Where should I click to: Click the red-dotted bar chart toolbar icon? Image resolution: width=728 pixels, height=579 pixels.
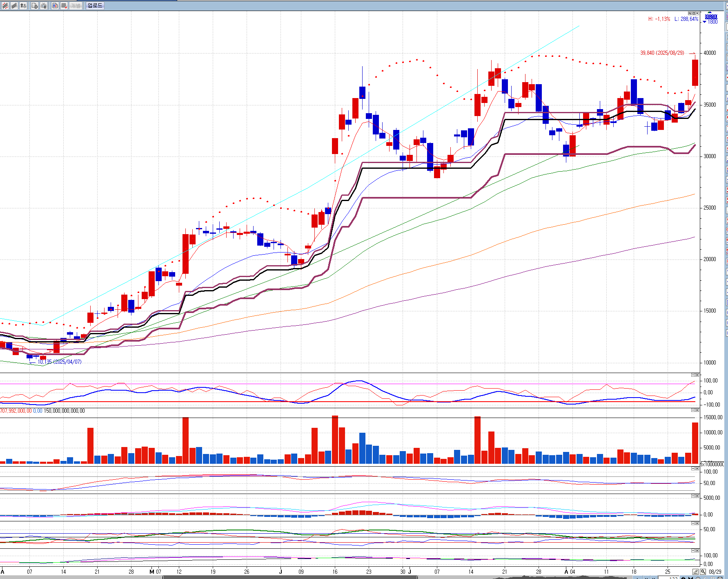tap(5, 6)
